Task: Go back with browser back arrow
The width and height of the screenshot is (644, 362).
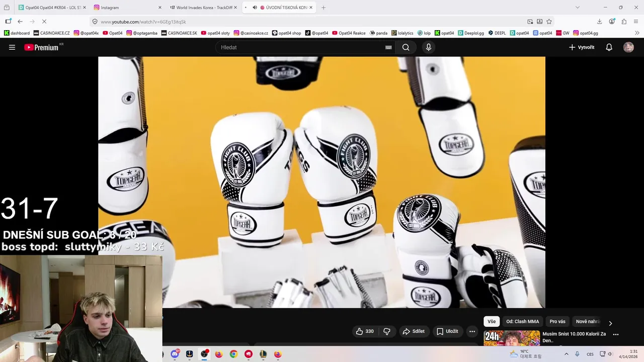Action: pyautogui.click(x=20, y=22)
